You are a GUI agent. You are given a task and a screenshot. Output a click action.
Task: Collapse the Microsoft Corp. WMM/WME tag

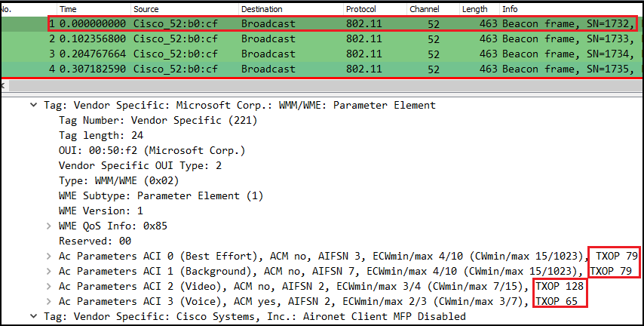point(33,105)
